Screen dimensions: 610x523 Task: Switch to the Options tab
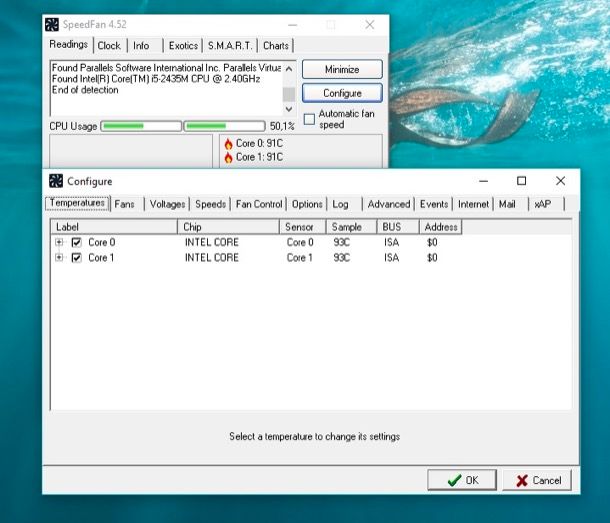pos(307,204)
